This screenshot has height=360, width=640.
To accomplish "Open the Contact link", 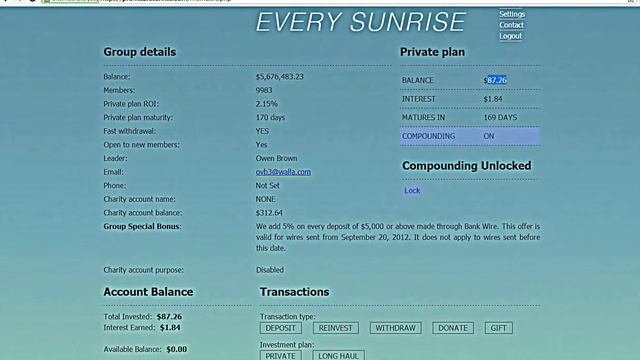I will [x=511, y=25].
